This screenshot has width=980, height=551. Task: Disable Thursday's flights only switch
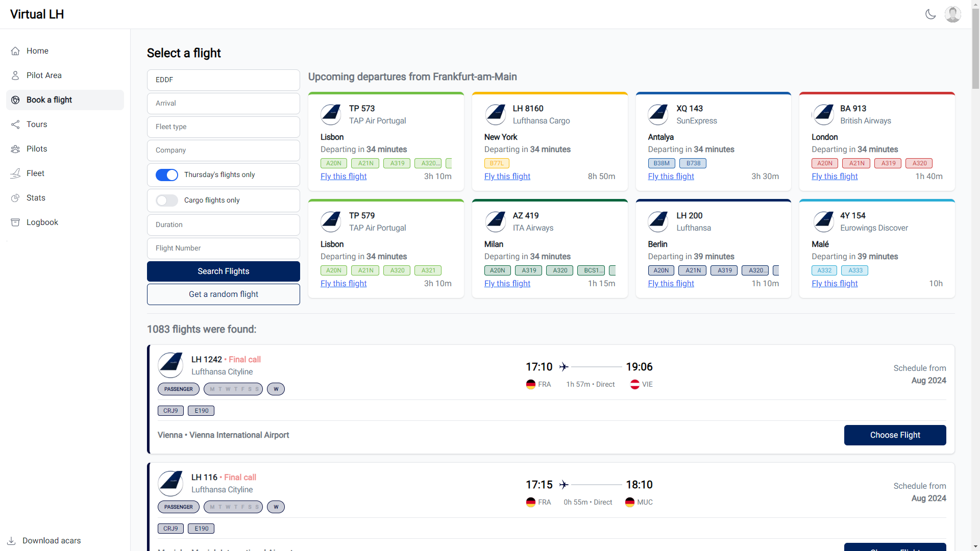(x=167, y=175)
